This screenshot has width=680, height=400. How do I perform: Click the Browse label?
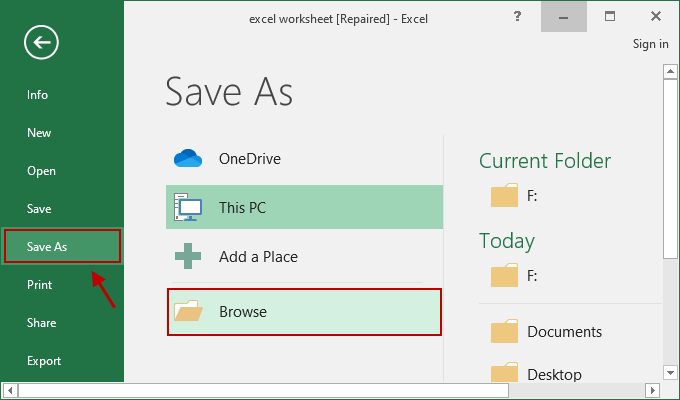pos(243,311)
